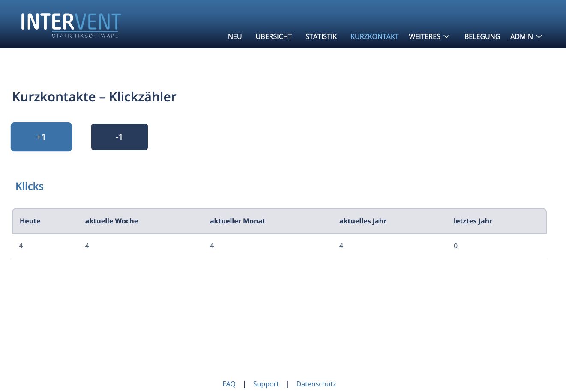Click the Heute column header
566x392 pixels.
(30, 221)
